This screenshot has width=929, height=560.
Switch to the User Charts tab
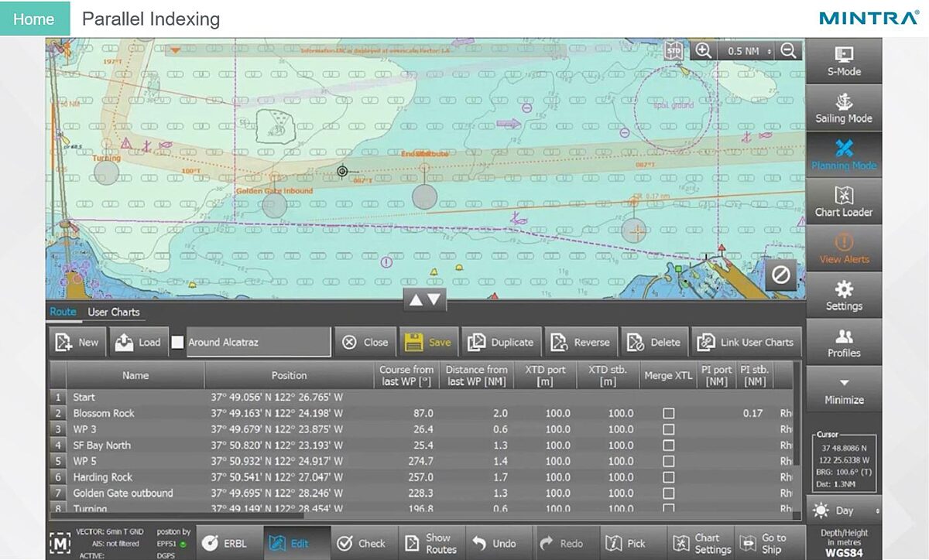point(114,312)
